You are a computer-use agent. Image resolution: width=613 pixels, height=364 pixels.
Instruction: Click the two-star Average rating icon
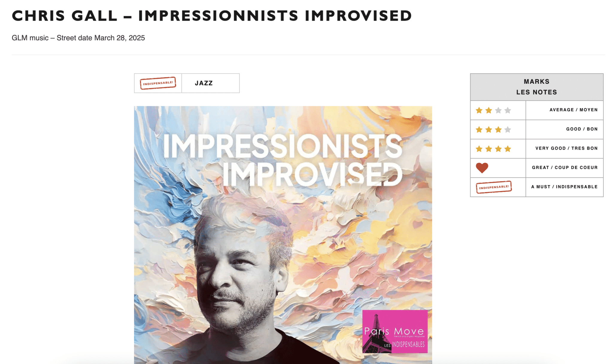click(493, 110)
